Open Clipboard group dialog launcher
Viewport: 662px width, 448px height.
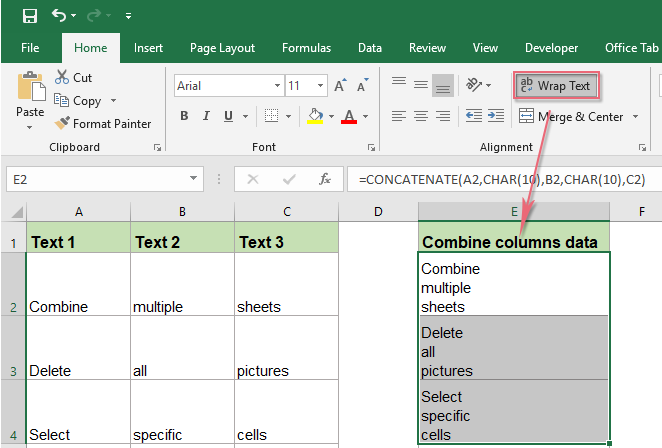pyautogui.click(x=157, y=147)
